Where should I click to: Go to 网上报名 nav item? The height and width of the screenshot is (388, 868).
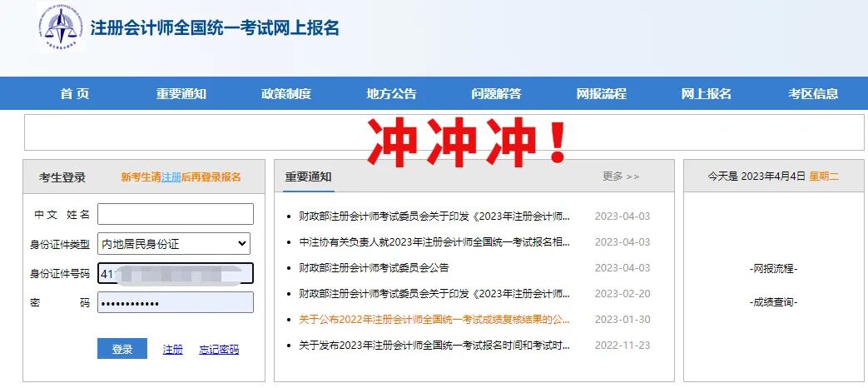pos(707,94)
